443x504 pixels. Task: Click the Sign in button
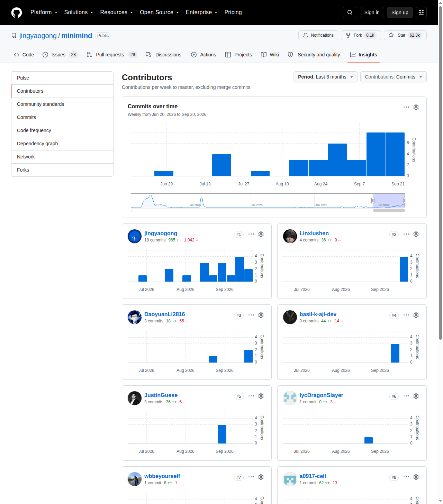coord(372,12)
